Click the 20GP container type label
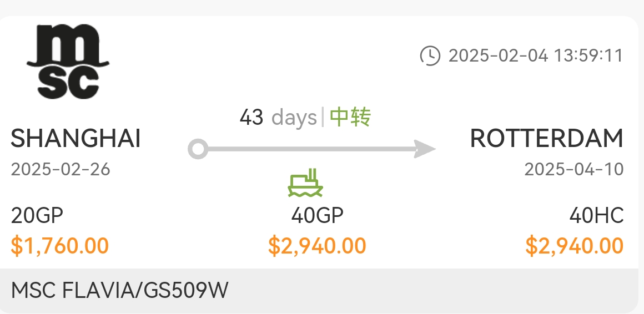 [x=38, y=215]
